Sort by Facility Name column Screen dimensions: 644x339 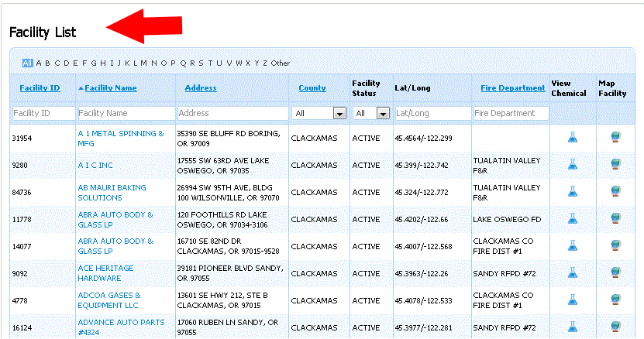(111, 87)
